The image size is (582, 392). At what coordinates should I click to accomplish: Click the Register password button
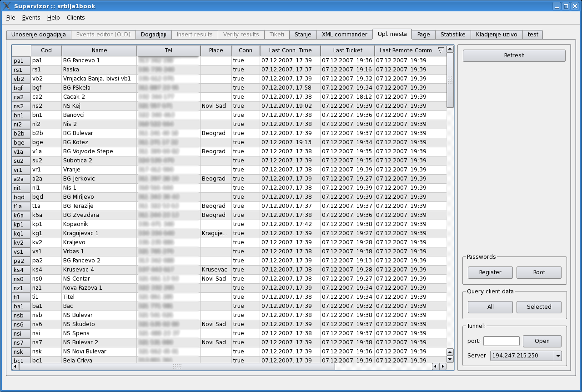pos(490,272)
